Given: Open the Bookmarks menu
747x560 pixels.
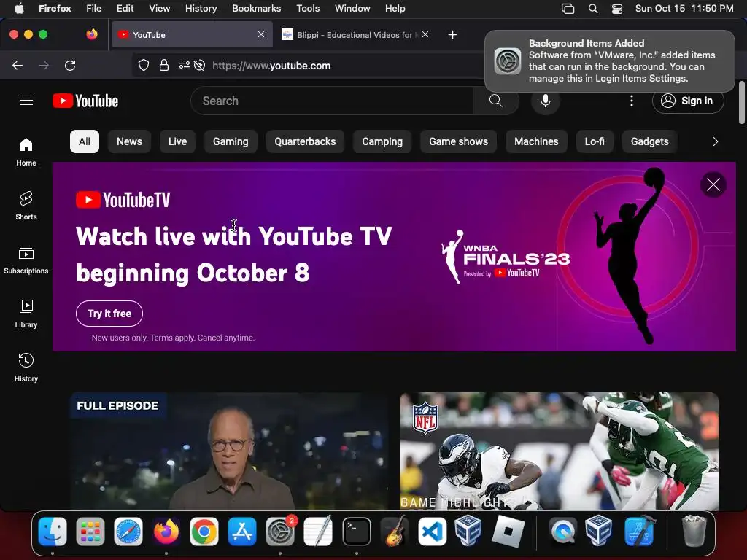Looking at the screenshot, I should click(256, 9).
